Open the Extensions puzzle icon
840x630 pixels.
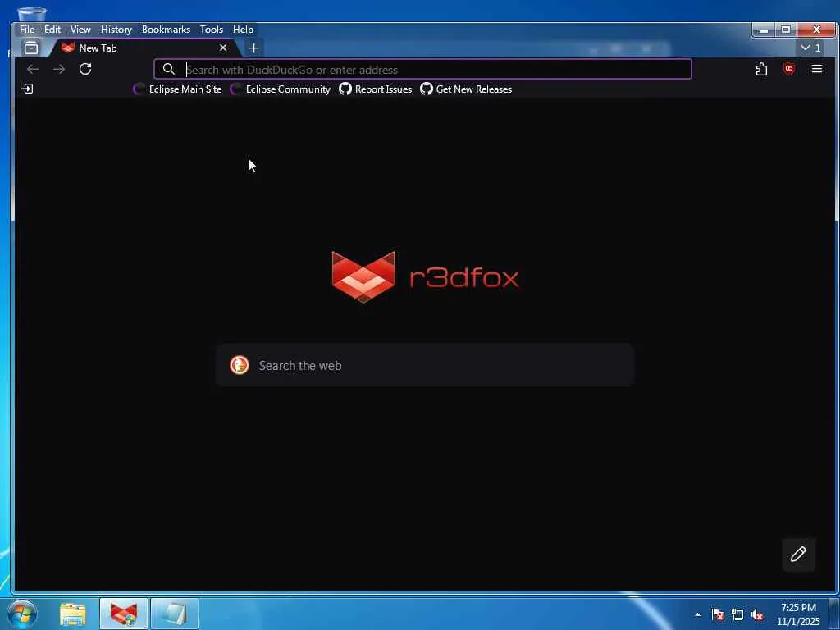click(x=761, y=69)
